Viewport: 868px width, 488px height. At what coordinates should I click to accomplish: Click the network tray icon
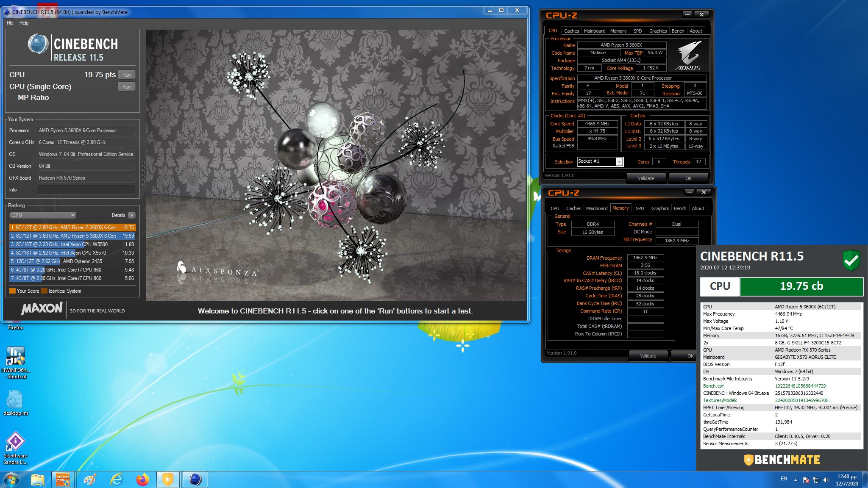click(816, 480)
